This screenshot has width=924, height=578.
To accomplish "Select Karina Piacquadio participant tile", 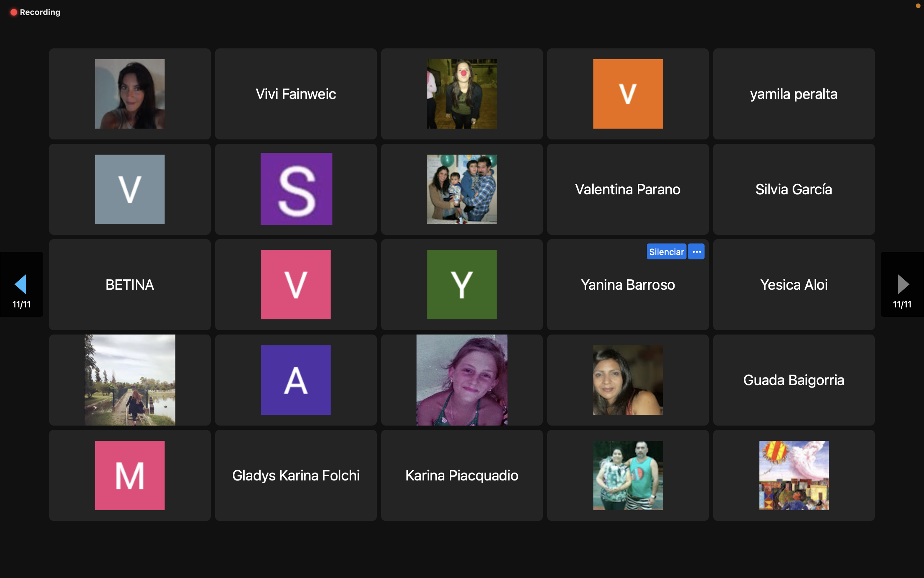I will tap(462, 475).
